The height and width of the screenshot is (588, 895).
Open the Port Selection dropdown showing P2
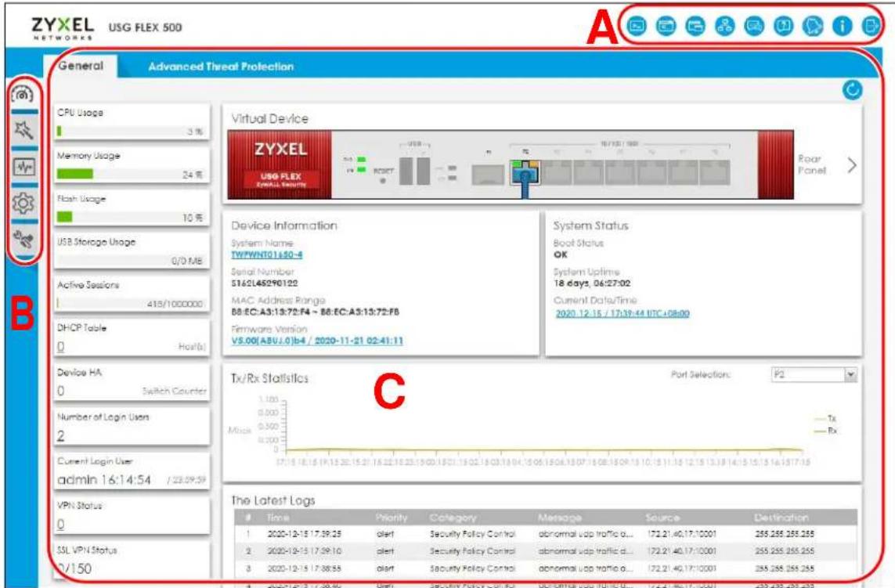click(x=814, y=374)
